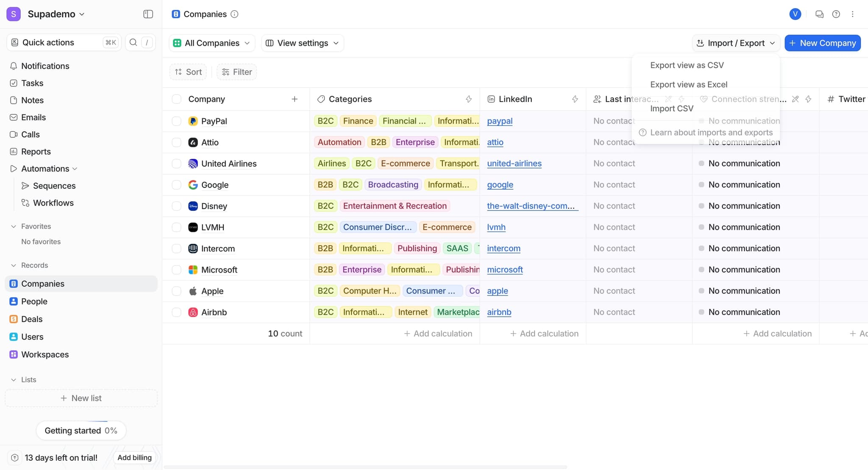Screen dimensions: 868x470
Task: Select the Google row checkbox
Action: pyautogui.click(x=176, y=185)
